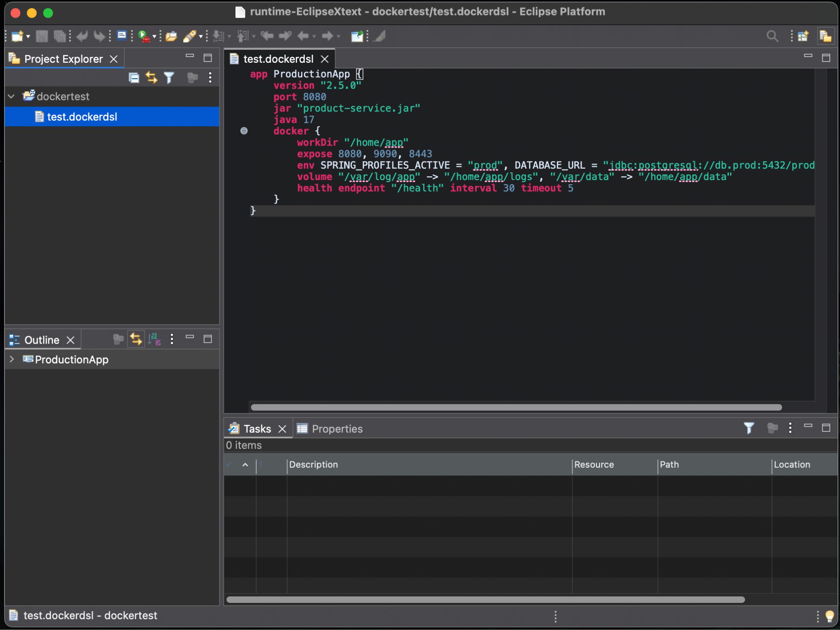Collapse the dockertest project node
Viewport: 840px width, 630px height.
point(11,96)
